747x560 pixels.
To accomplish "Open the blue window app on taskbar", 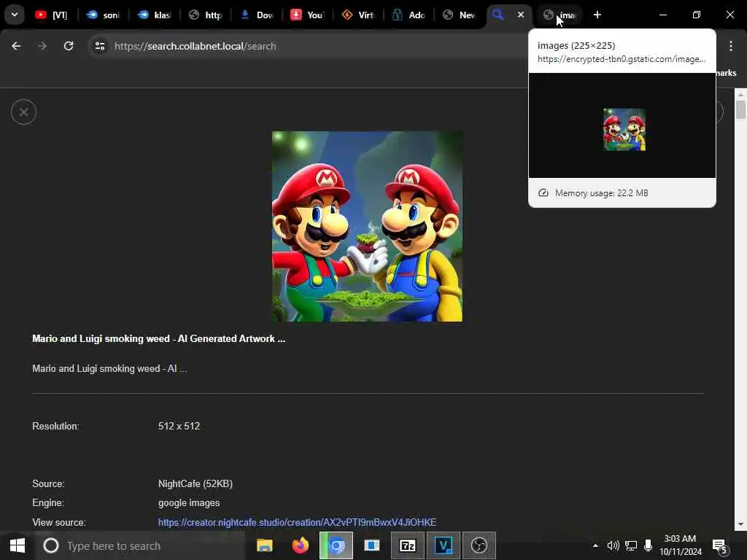I will click(371, 545).
